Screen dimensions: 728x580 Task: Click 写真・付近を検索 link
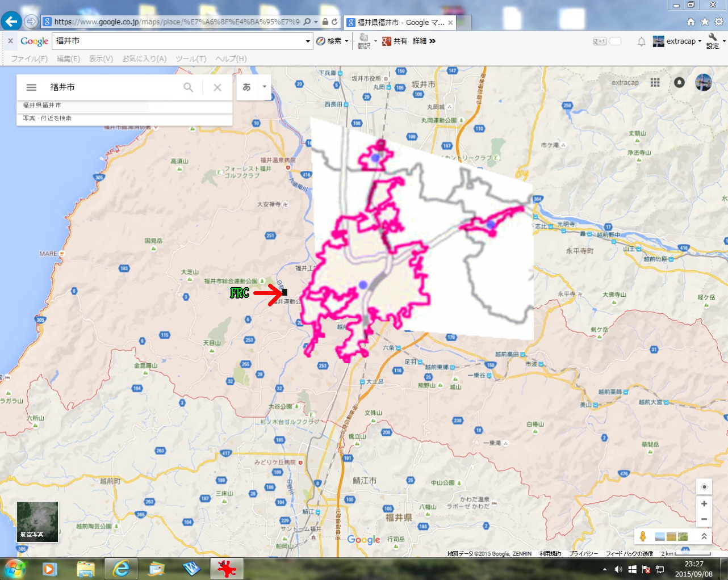47,118
